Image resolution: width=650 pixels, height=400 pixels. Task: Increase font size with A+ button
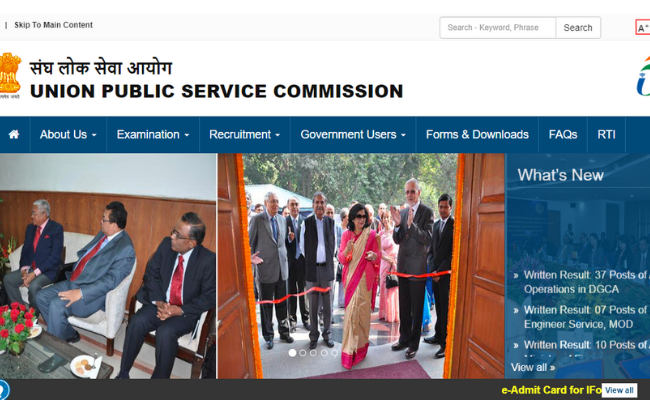tap(643, 28)
